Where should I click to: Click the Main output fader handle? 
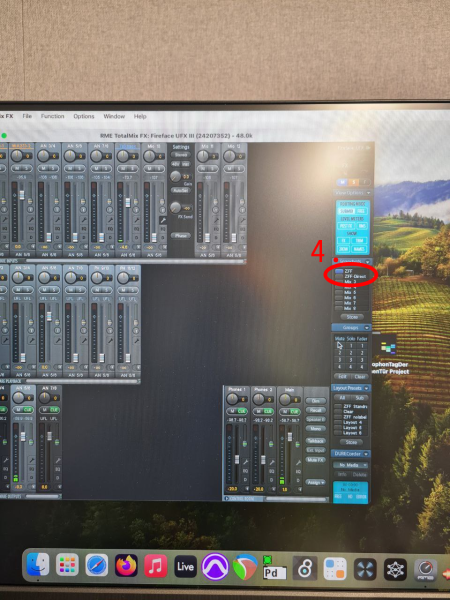click(x=290, y=437)
